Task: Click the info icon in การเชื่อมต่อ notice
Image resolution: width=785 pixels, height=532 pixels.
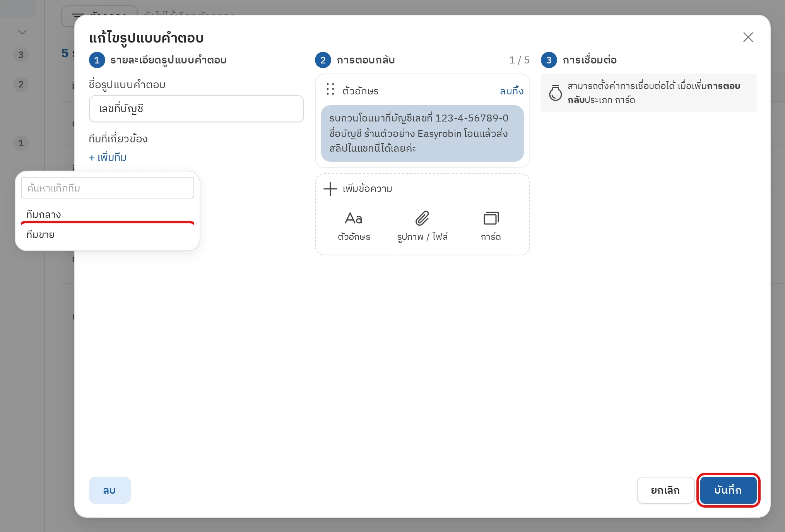Action: click(x=555, y=93)
